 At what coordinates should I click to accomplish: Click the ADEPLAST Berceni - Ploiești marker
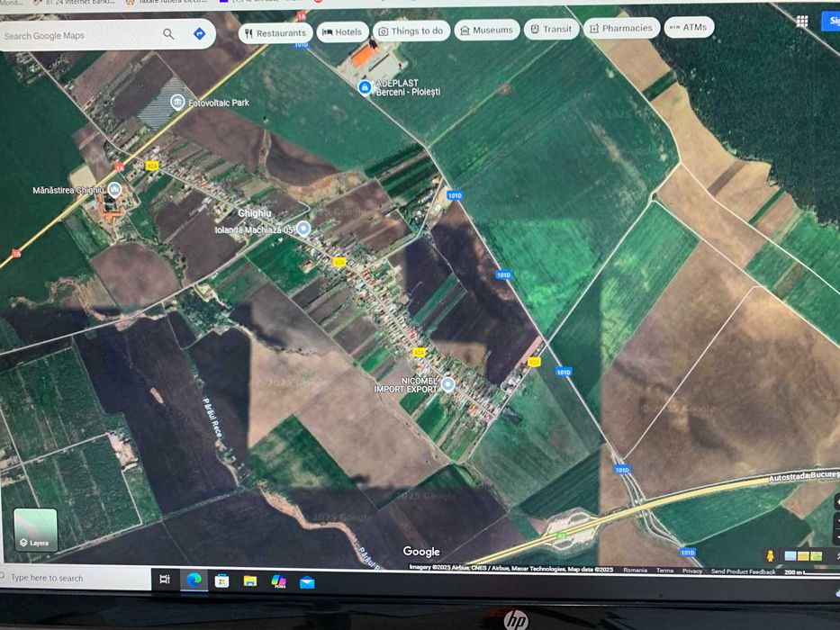pos(365,86)
